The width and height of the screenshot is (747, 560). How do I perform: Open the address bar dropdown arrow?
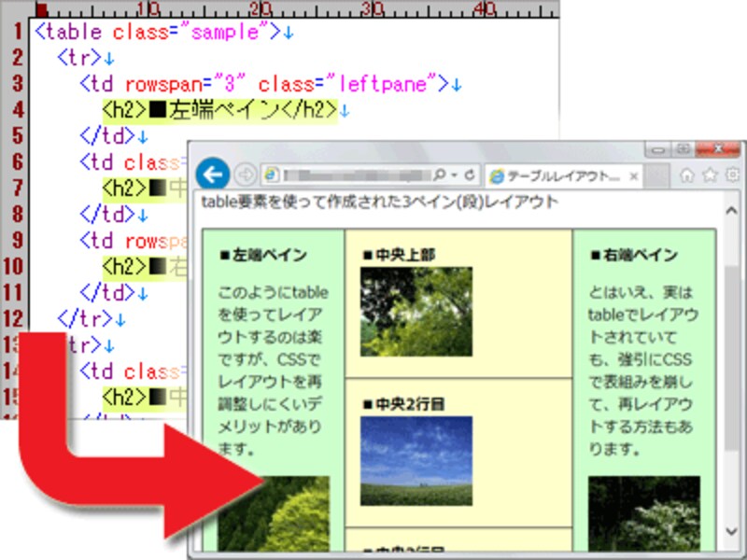(455, 175)
